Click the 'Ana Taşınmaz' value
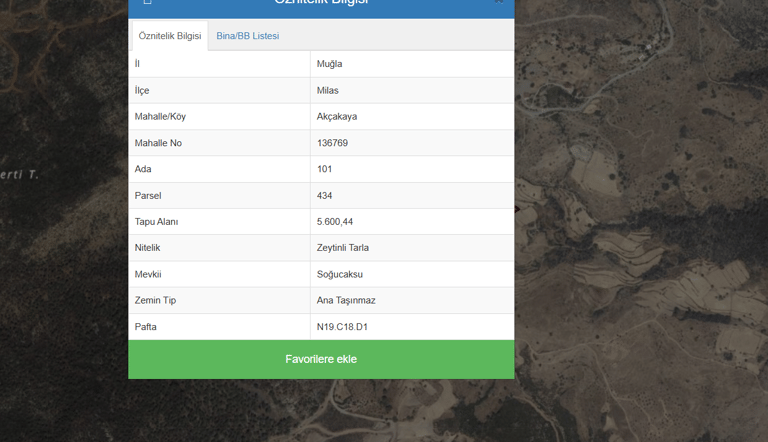Viewport: 768px width, 442px height. pyautogui.click(x=346, y=300)
